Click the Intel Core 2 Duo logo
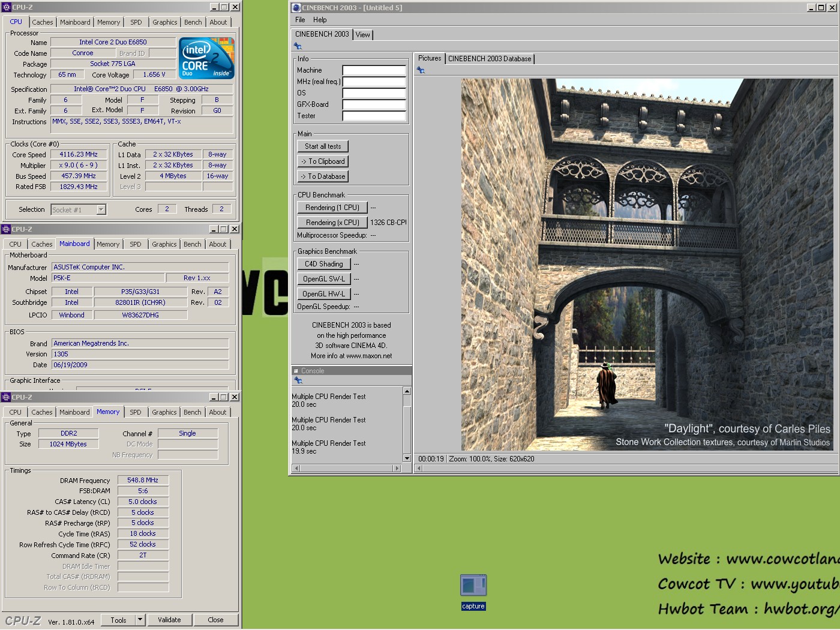The height and width of the screenshot is (630, 840). coord(207,58)
